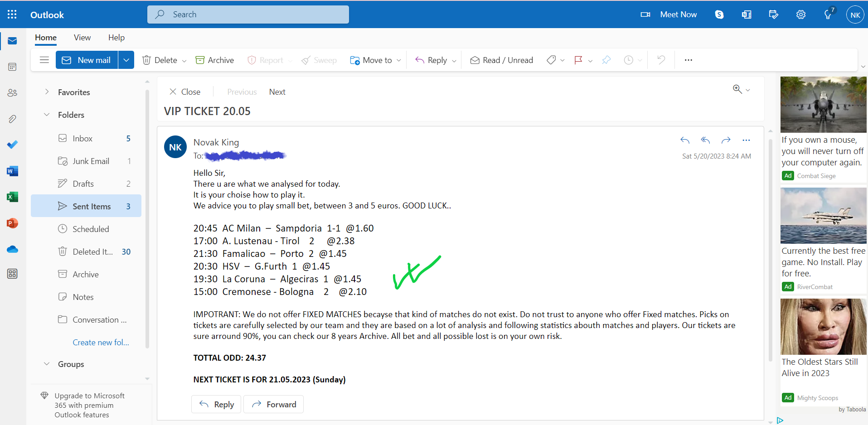This screenshot has width=868, height=425.
Task: Click the Undo arrow in the toolbar
Action: [x=661, y=60]
